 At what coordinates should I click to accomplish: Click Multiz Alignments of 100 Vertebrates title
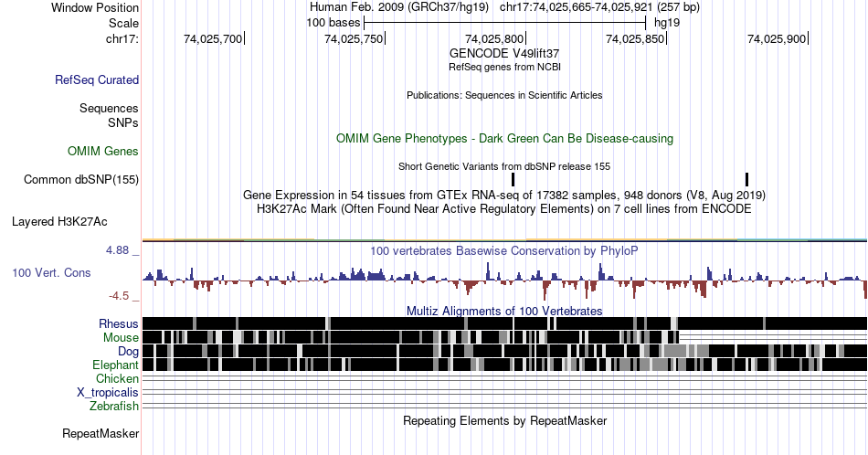coord(504,311)
